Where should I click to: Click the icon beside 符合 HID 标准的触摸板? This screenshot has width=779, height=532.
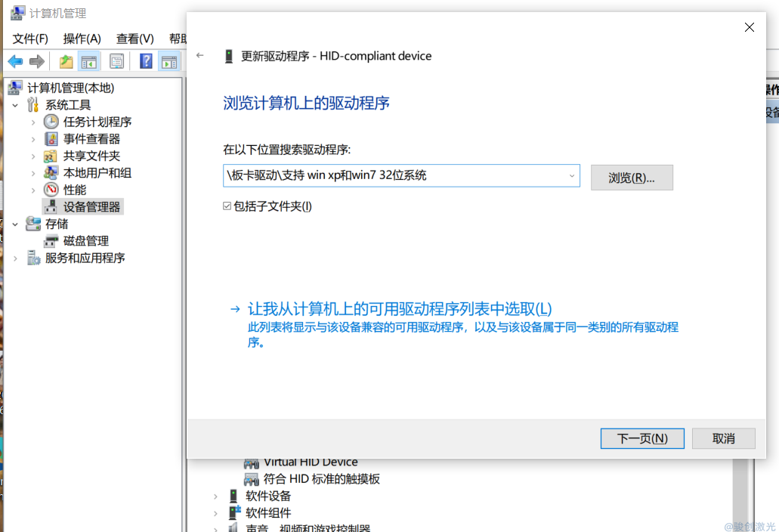[252, 479]
